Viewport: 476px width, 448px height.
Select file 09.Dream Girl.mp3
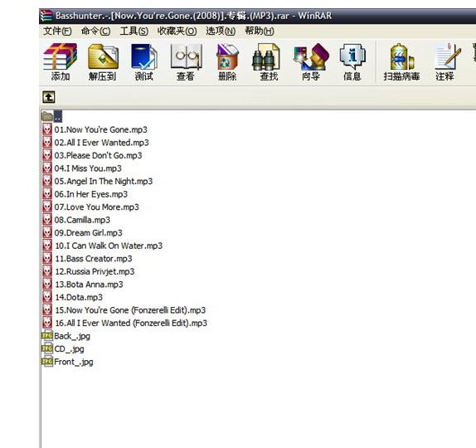coord(83,233)
